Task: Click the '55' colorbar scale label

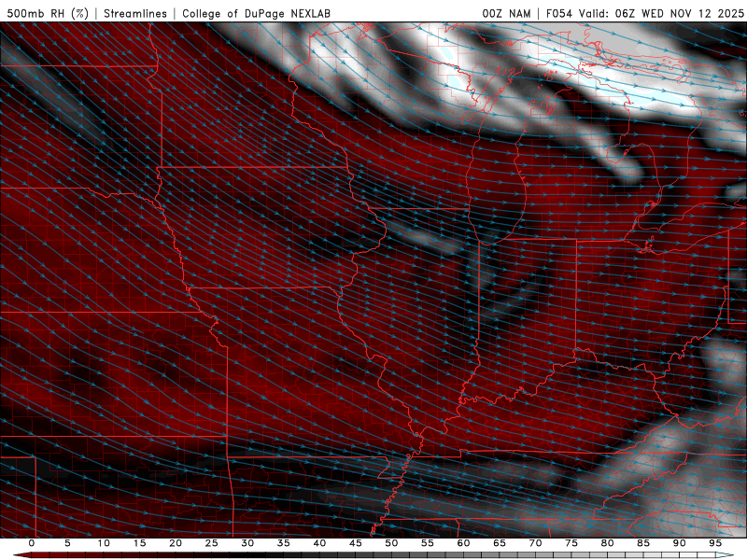Action: pyautogui.click(x=428, y=543)
